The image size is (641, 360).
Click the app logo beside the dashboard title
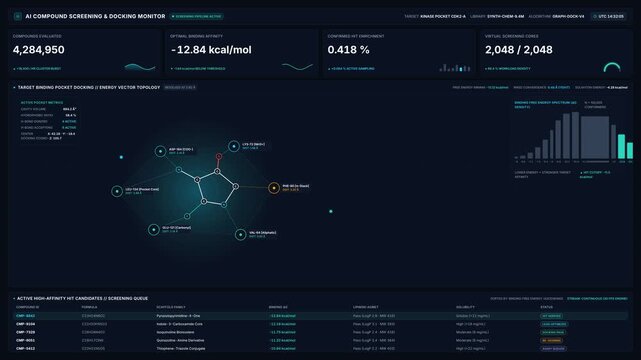point(18,16)
